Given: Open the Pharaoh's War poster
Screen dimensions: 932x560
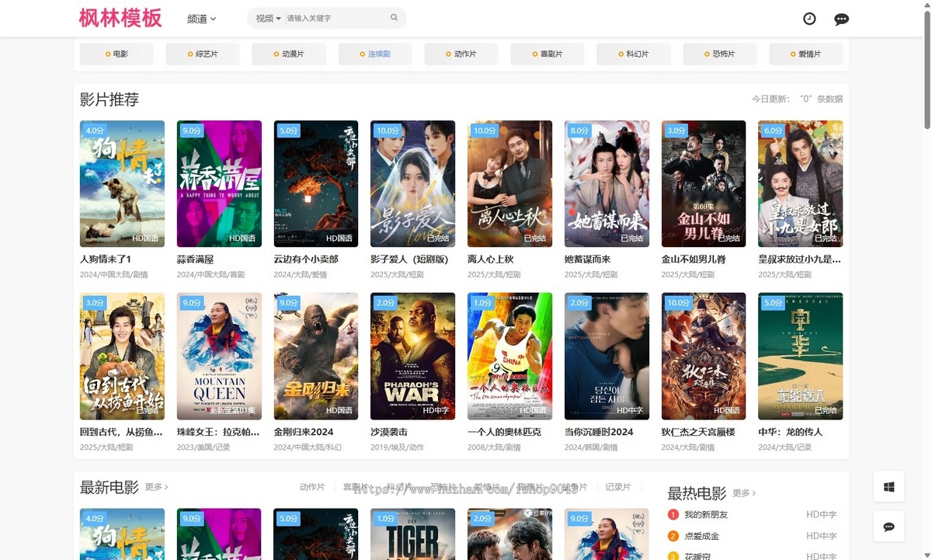Looking at the screenshot, I should (x=413, y=356).
